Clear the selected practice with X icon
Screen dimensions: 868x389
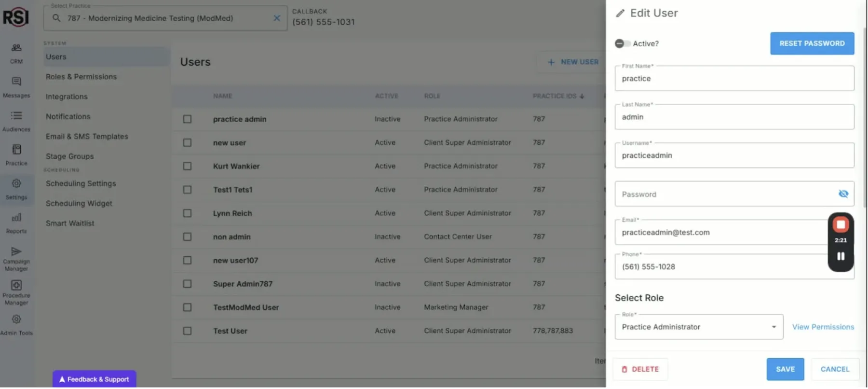[277, 18]
